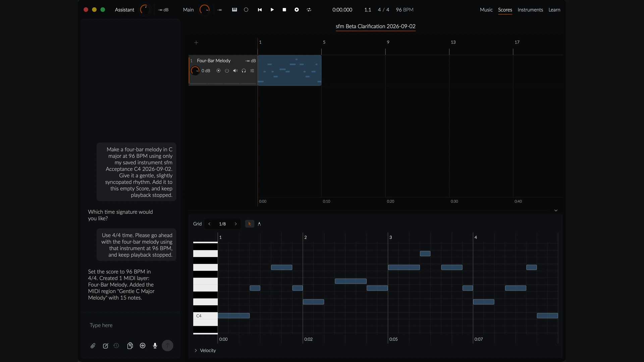644x362 pixels.
Task: Click bar 9 marker on the timeline ruler
Action: click(x=388, y=42)
